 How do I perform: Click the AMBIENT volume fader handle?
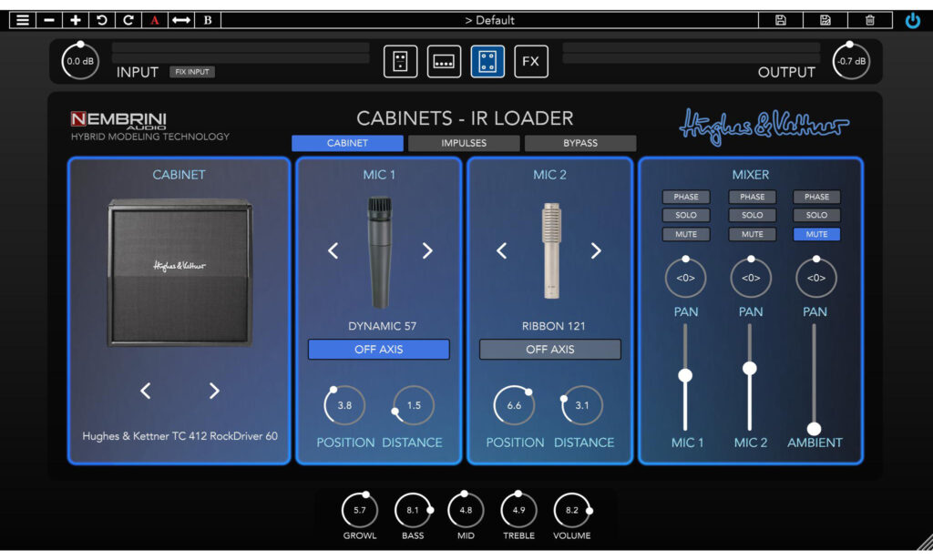click(814, 429)
